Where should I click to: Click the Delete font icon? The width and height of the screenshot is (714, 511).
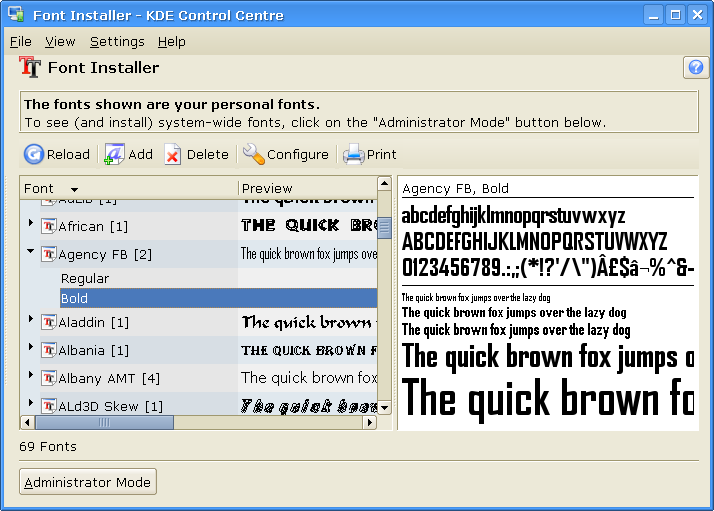click(x=173, y=154)
